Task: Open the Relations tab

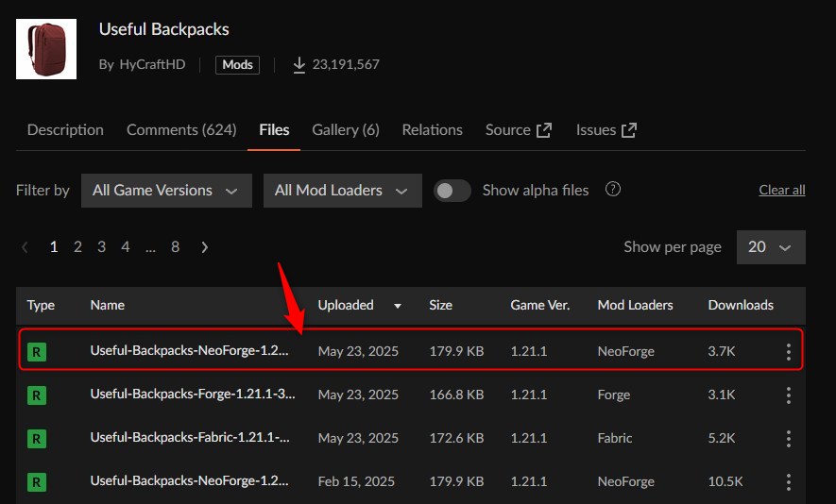Action: tap(433, 130)
